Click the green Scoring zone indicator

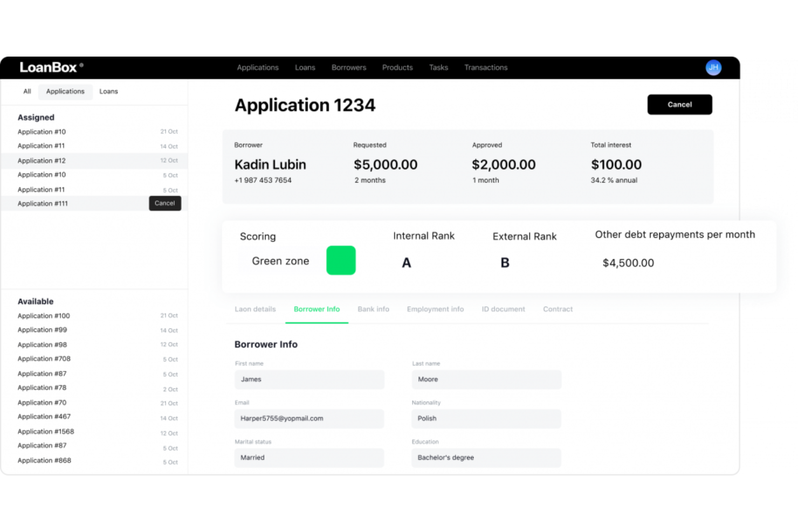pyautogui.click(x=340, y=260)
